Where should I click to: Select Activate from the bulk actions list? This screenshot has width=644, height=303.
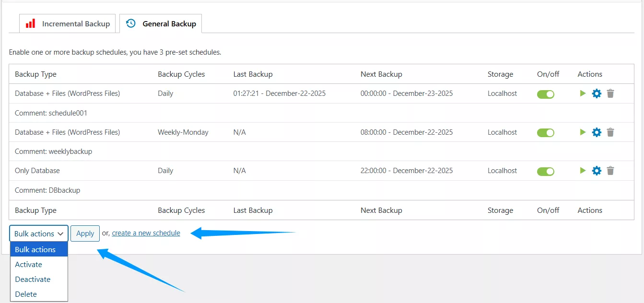(28, 264)
